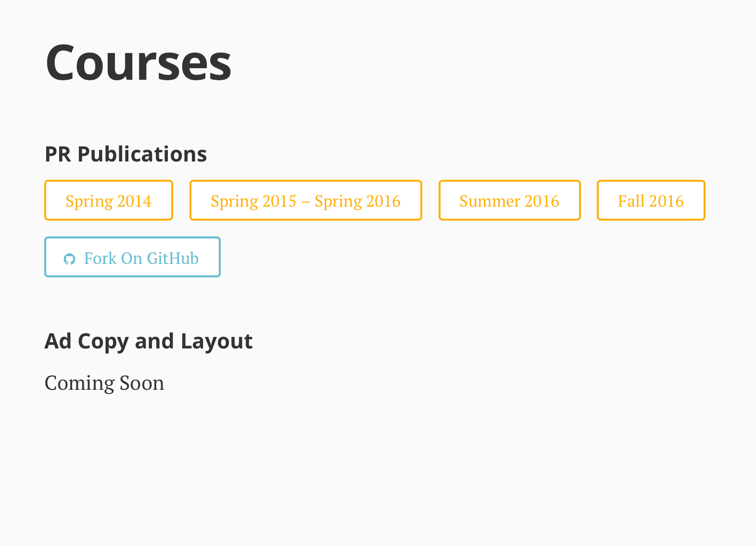Click the "2014" year in first button

(135, 201)
